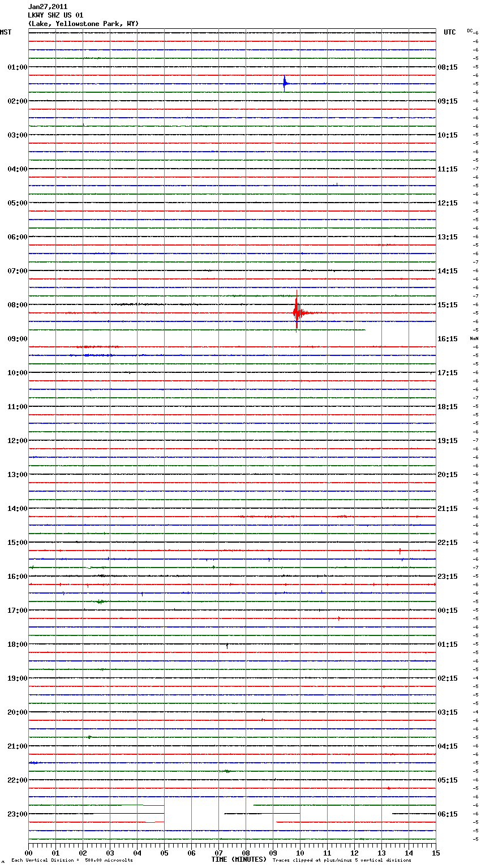Select the 01:00 MST time label

tap(17, 67)
